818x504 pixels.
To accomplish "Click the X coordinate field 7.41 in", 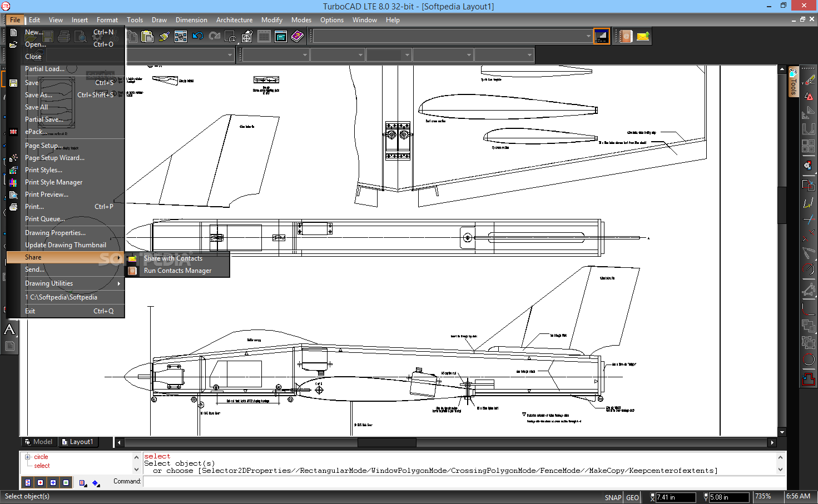I will (x=675, y=497).
